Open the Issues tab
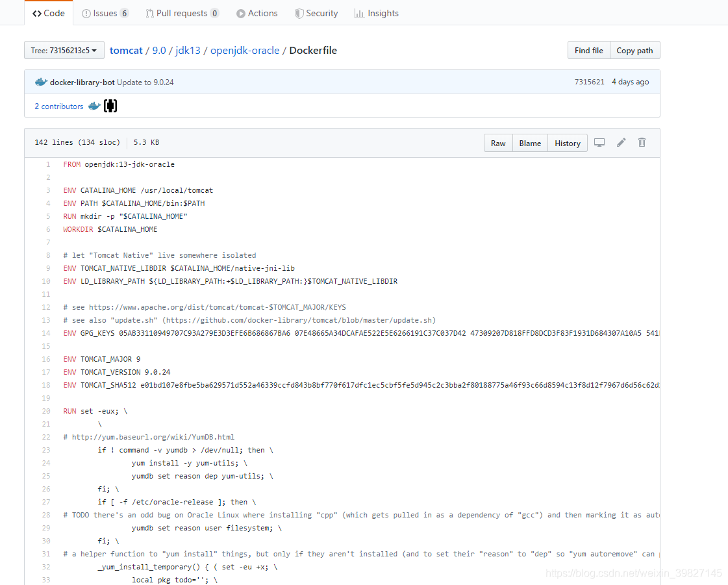This screenshot has height=585, width=728. (105, 13)
